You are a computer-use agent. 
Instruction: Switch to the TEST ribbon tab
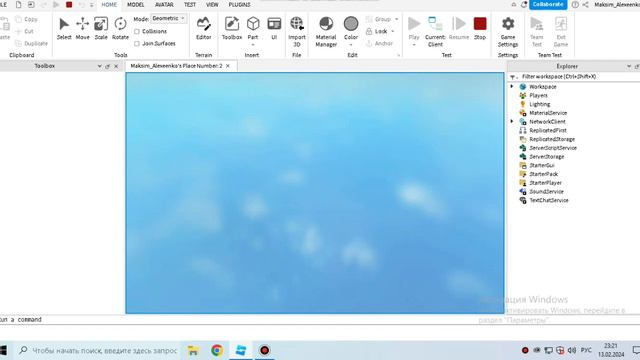(x=190, y=4)
